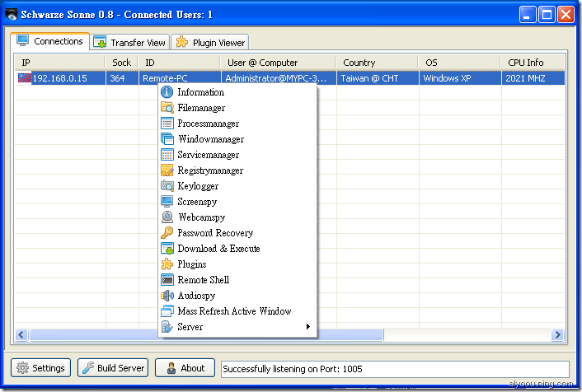Click the Information icon in context menu
This screenshot has height=392, width=582.
[167, 92]
